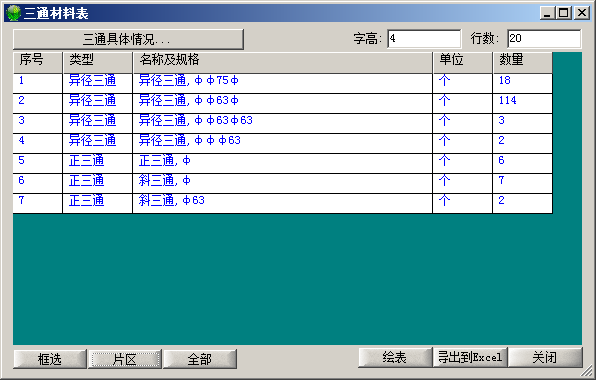Click quantity 7 in row 6
This screenshot has width=596, height=380.
(523, 184)
